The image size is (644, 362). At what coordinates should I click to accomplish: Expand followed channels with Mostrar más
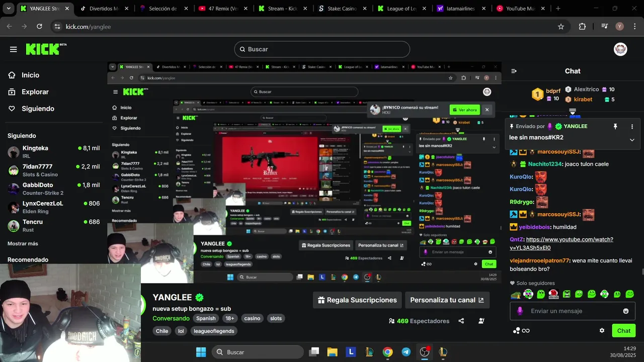[23, 243]
